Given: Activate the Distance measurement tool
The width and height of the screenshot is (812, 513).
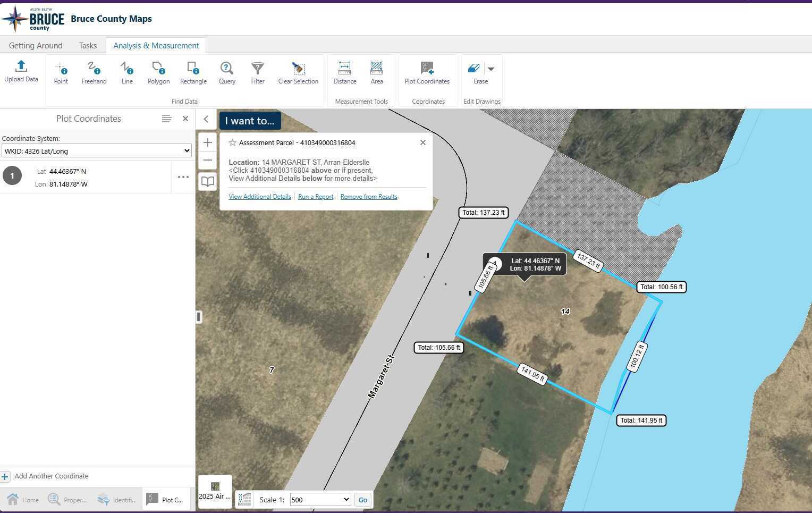Looking at the screenshot, I should [344, 73].
